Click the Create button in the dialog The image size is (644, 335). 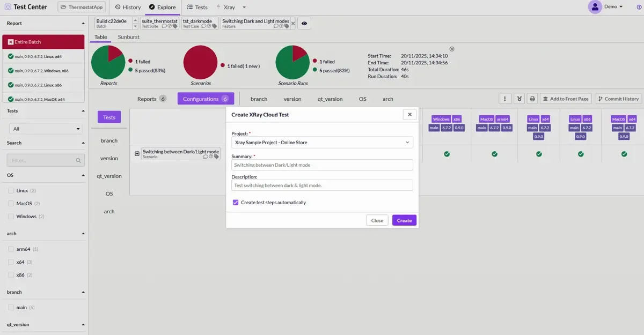[x=404, y=220]
